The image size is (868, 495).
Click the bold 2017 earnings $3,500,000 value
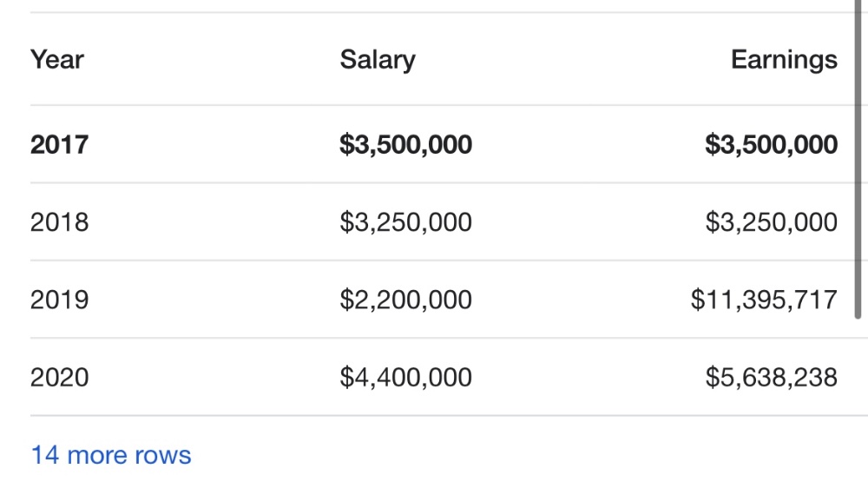[x=771, y=144]
